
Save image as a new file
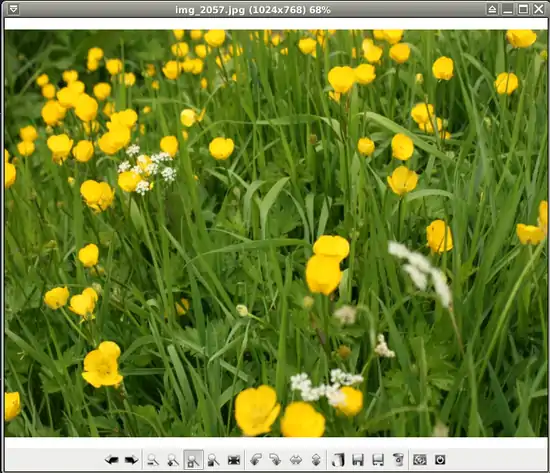coord(378,460)
